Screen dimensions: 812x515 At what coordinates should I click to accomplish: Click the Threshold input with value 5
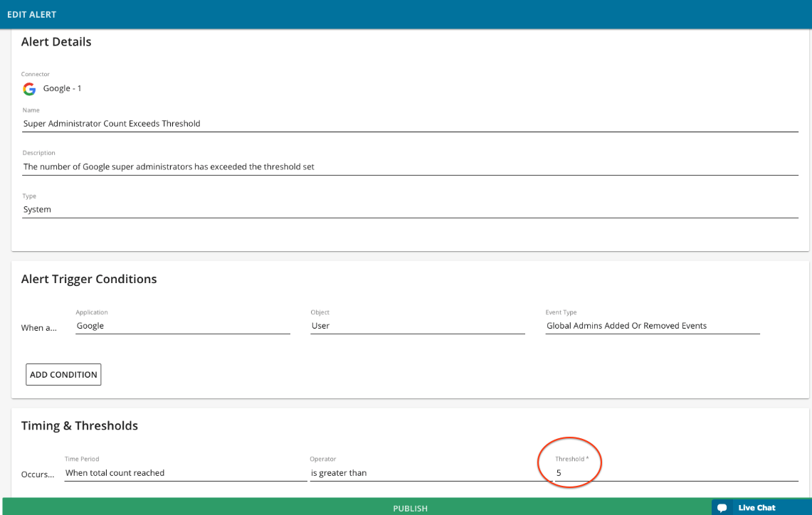pyautogui.click(x=676, y=473)
